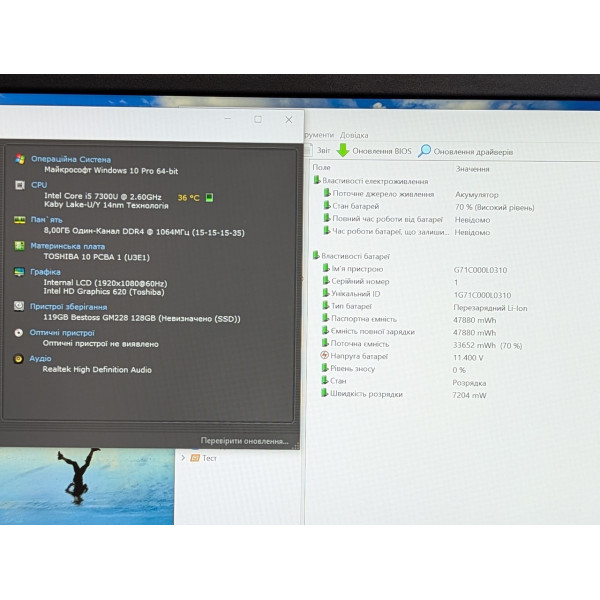Viewport: 600px width, 600px height.
Task: Select Поточне джерело живлення row
Action: coord(411,194)
